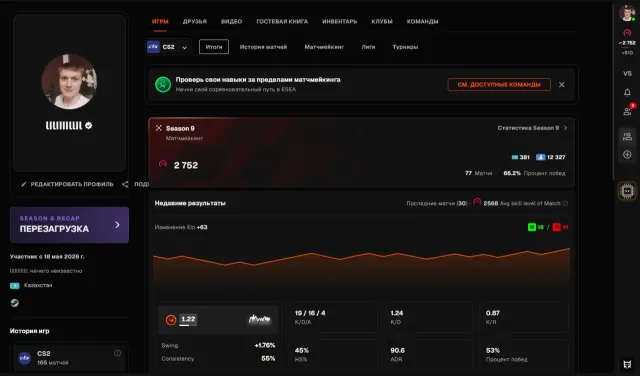Click the orange rating circle icon near 1.22

pos(171,320)
